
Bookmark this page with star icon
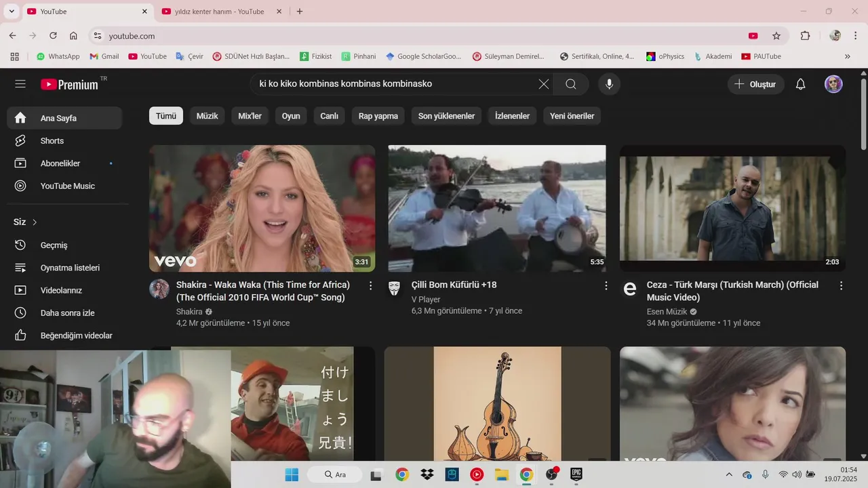[x=776, y=36]
